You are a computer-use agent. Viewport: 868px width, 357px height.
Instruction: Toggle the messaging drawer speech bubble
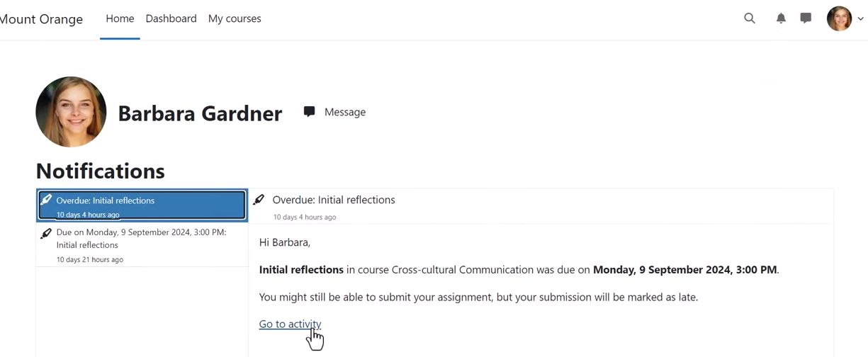(x=806, y=18)
